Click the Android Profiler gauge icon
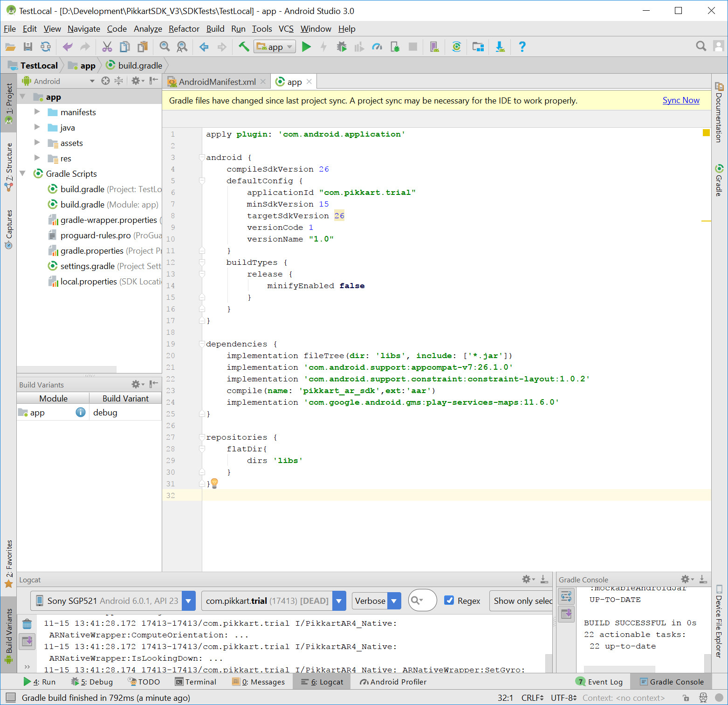Viewport: 728px width, 705px height. [x=377, y=47]
